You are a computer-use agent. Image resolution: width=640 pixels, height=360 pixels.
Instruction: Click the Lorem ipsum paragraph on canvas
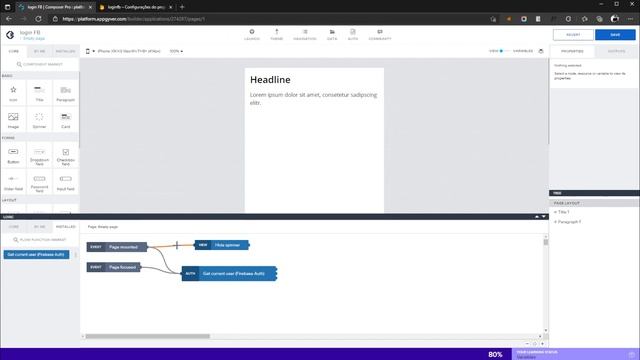pyautogui.click(x=313, y=98)
